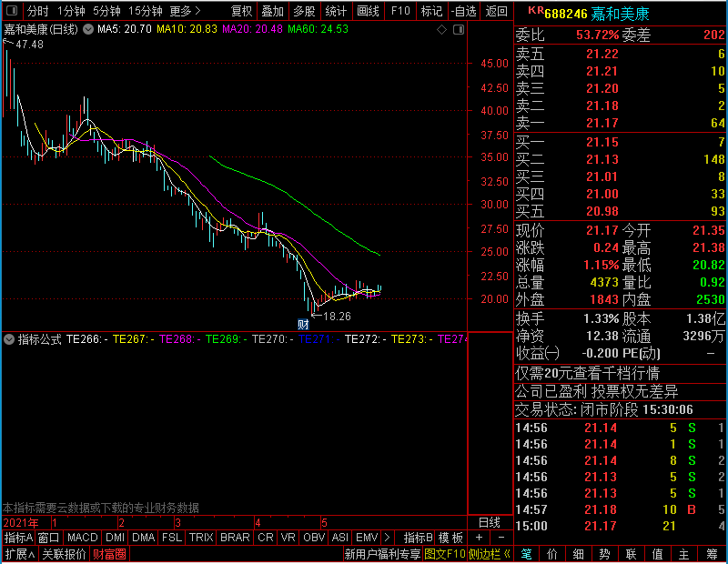Select the DMI indicator
This screenshot has width=728, height=564.
point(116,538)
